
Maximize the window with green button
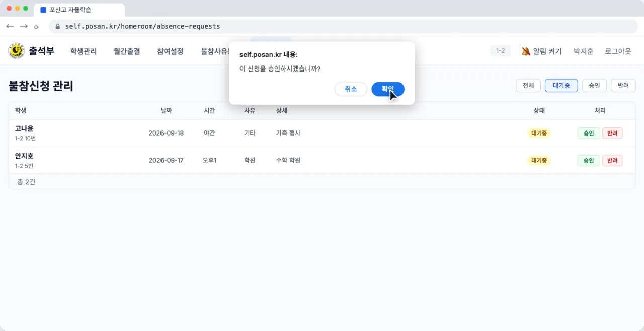(26, 9)
